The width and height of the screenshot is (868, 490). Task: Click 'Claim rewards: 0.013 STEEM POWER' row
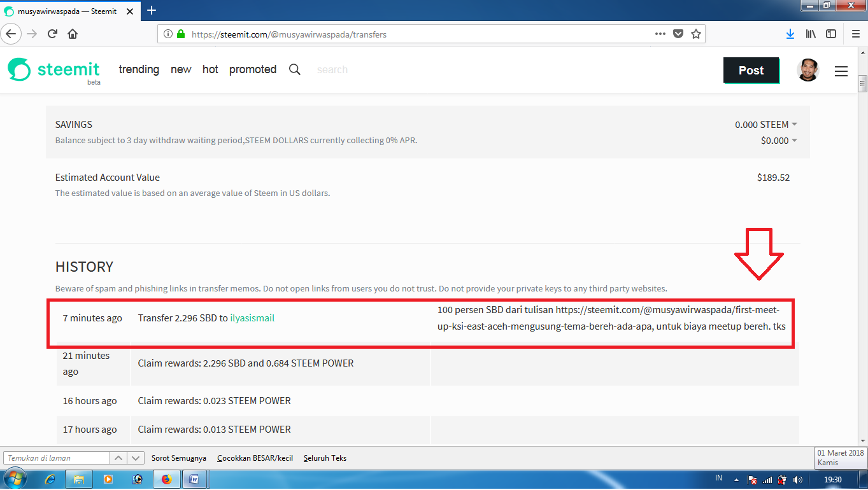(x=427, y=430)
